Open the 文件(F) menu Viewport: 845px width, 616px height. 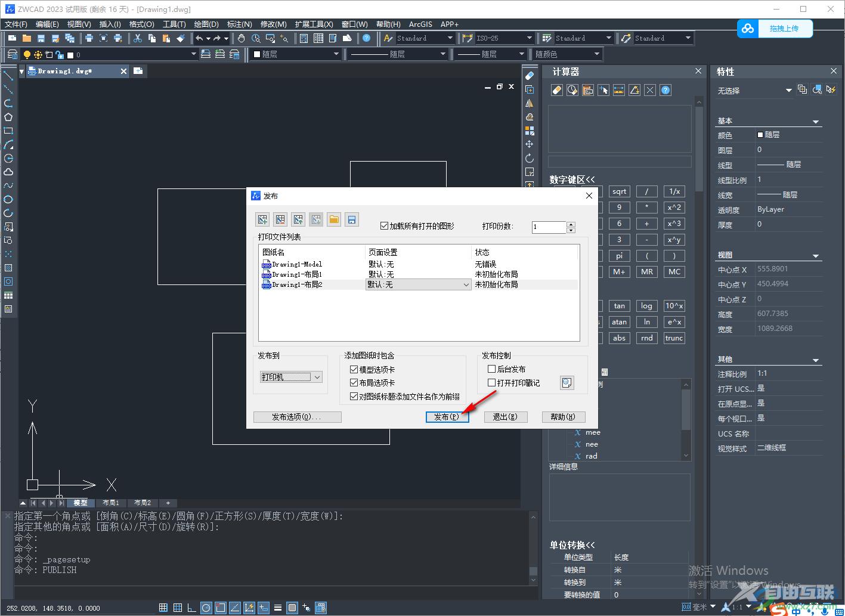click(16, 24)
